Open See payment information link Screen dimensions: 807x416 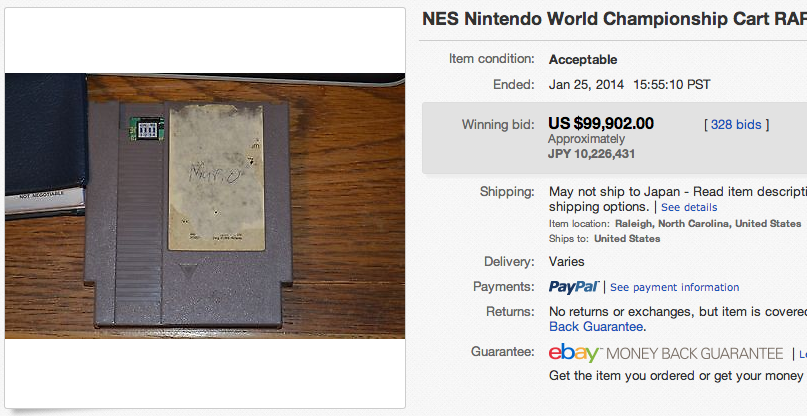[x=675, y=287]
